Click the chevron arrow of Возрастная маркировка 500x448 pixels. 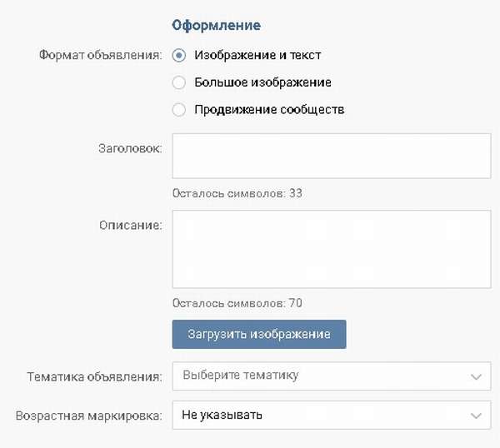click(x=476, y=415)
